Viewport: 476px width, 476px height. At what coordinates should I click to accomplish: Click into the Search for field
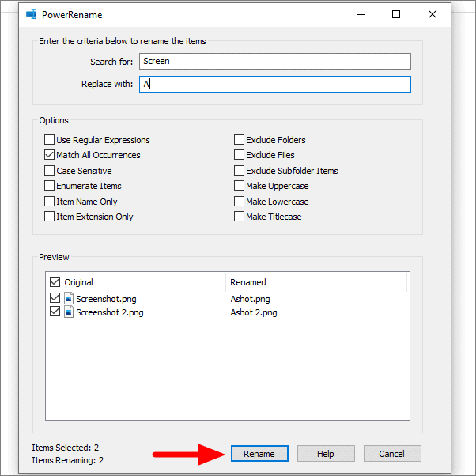(275, 62)
